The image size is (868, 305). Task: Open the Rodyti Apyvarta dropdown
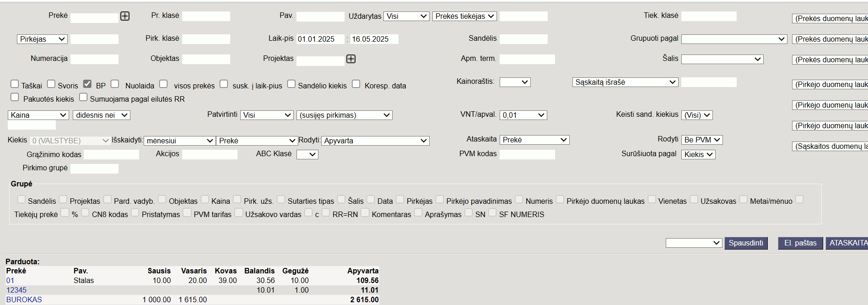(x=375, y=141)
